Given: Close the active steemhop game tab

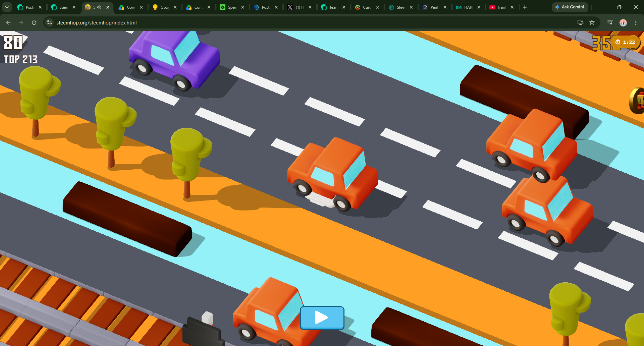Looking at the screenshot, I should [x=108, y=7].
